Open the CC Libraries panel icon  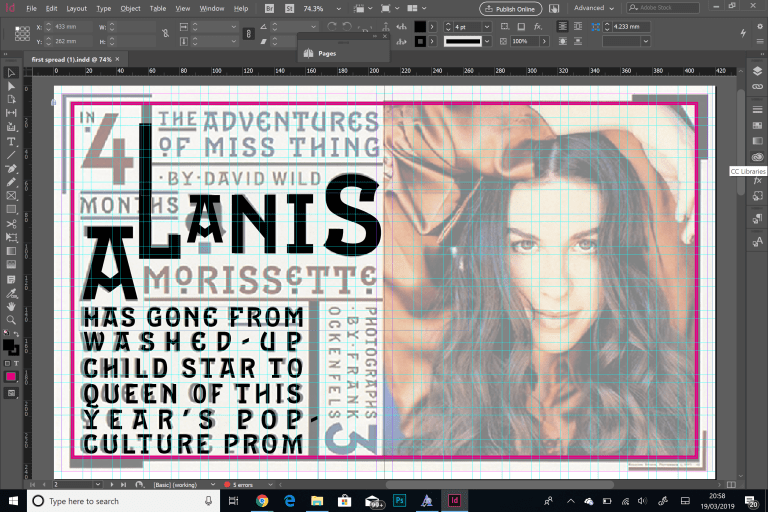(757, 156)
